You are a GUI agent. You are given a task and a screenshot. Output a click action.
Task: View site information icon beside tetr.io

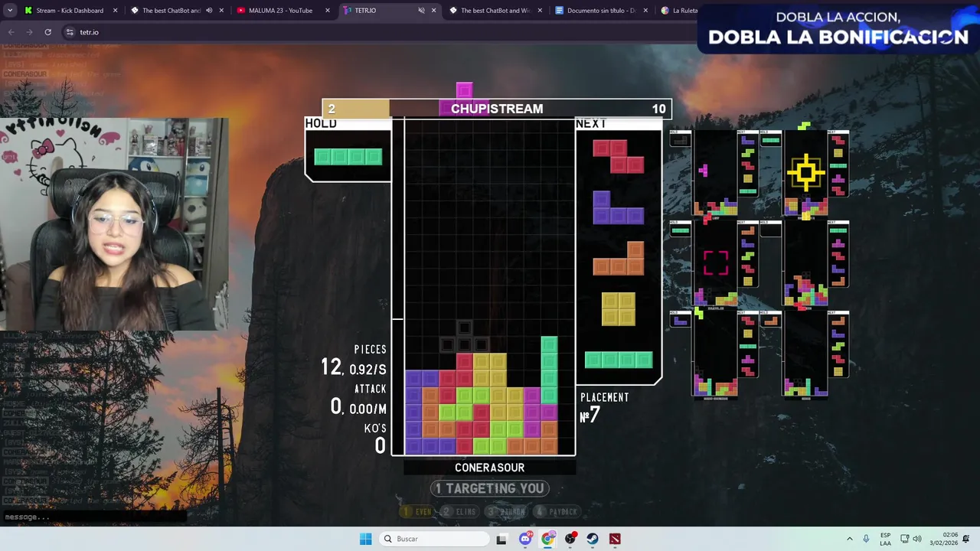70,32
